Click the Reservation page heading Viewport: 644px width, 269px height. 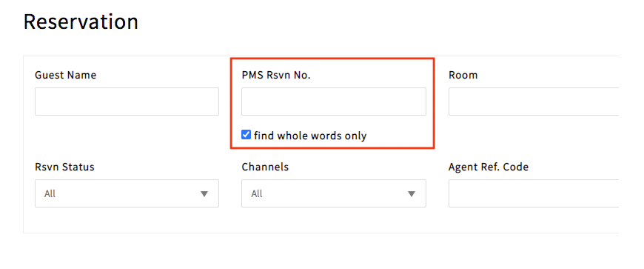[x=81, y=21]
